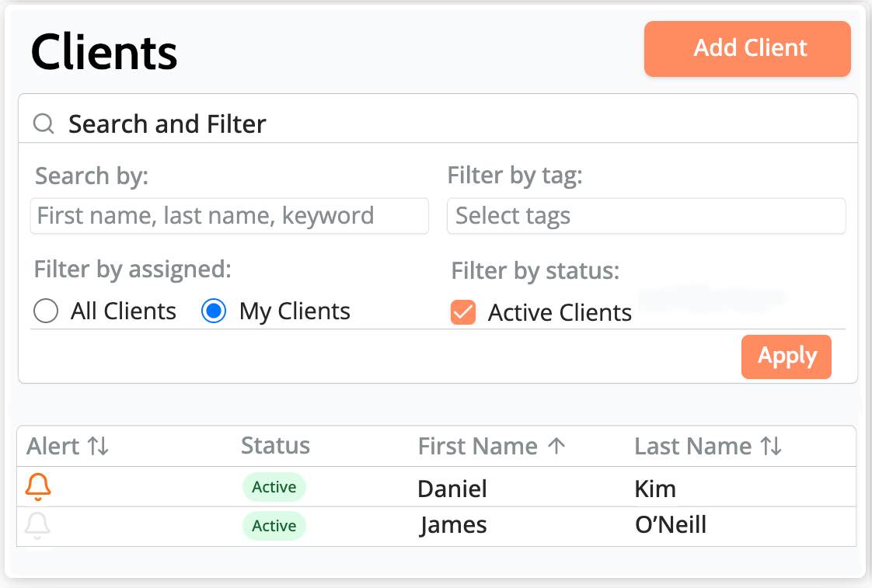Click the last name O'Neill in table
Viewport: 872px width, 588px height.
(670, 525)
